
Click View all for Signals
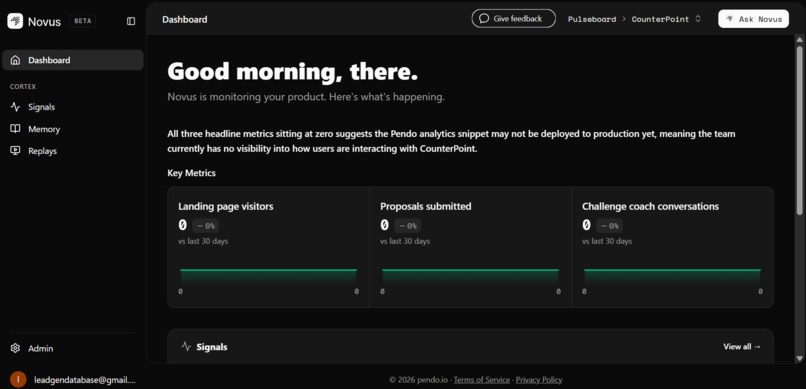[x=742, y=346]
